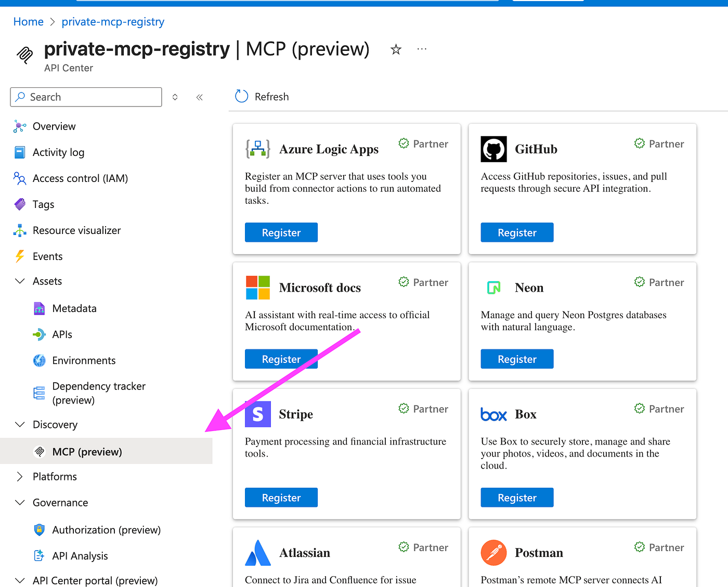728x587 pixels.
Task: Collapse the Governance section
Action: point(20,502)
